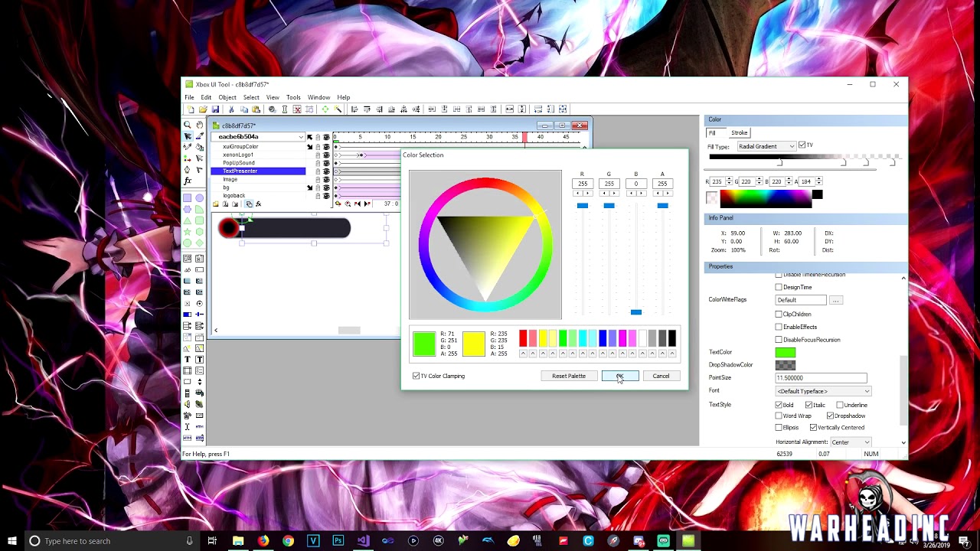The height and width of the screenshot is (551, 980).
Task: Check the ClipChildren checkbox
Action: pos(779,315)
